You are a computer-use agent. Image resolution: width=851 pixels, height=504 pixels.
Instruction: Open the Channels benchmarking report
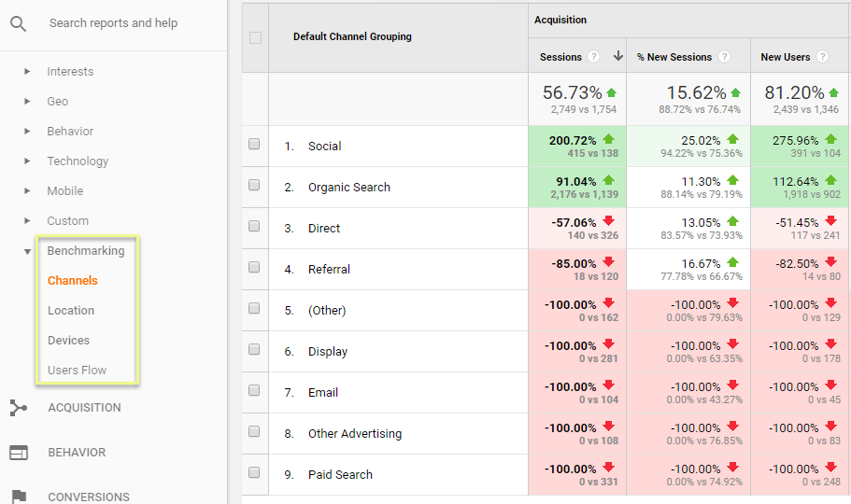(x=73, y=281)
